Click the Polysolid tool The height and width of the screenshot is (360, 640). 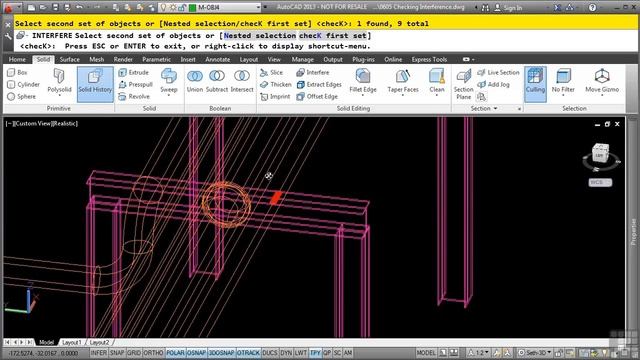coord(59,82)
